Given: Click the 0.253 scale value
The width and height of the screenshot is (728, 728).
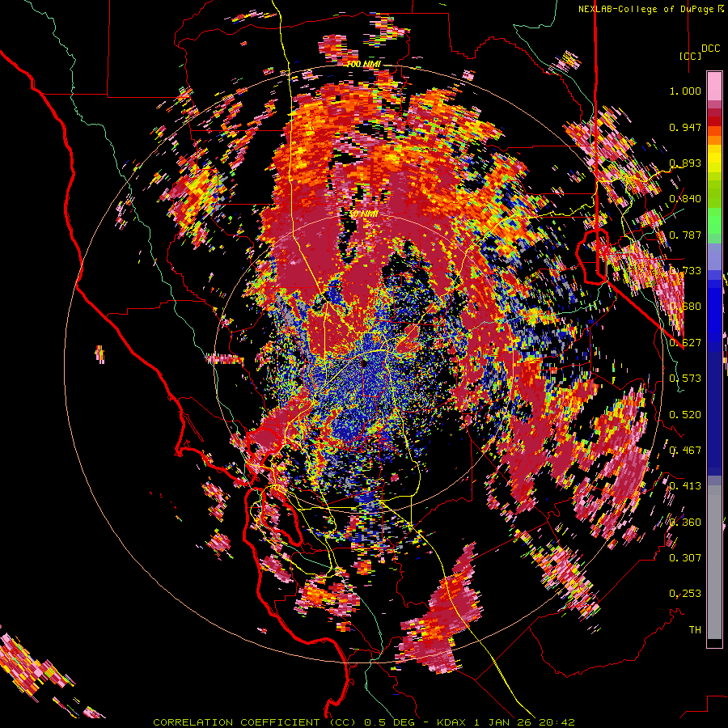Looking at the screenshot, I should (x=685, y=594).
